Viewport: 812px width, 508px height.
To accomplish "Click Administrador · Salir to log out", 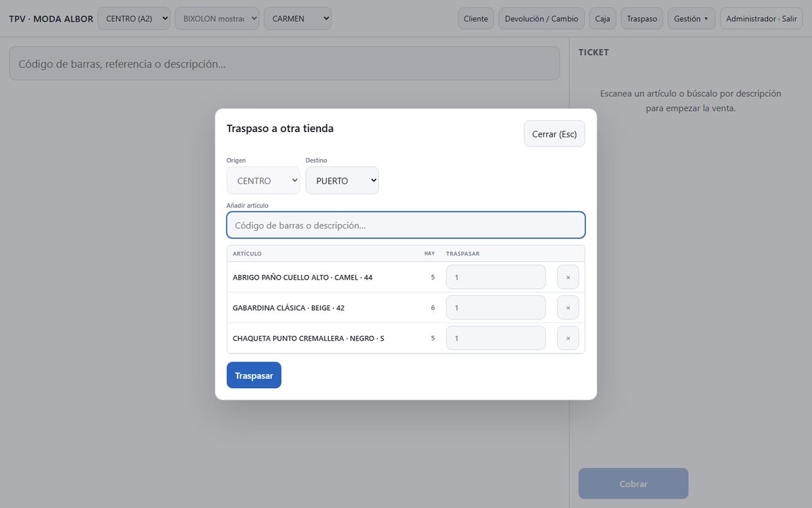I will click(761, 18).
